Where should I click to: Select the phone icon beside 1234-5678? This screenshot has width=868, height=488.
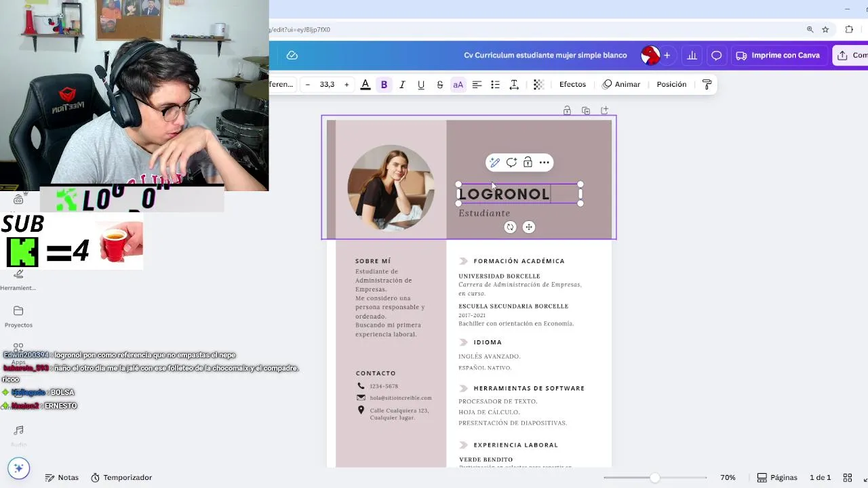pos(361,386)
